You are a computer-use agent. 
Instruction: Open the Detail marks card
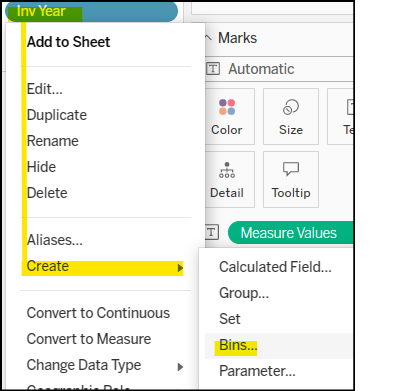point(229,179)
